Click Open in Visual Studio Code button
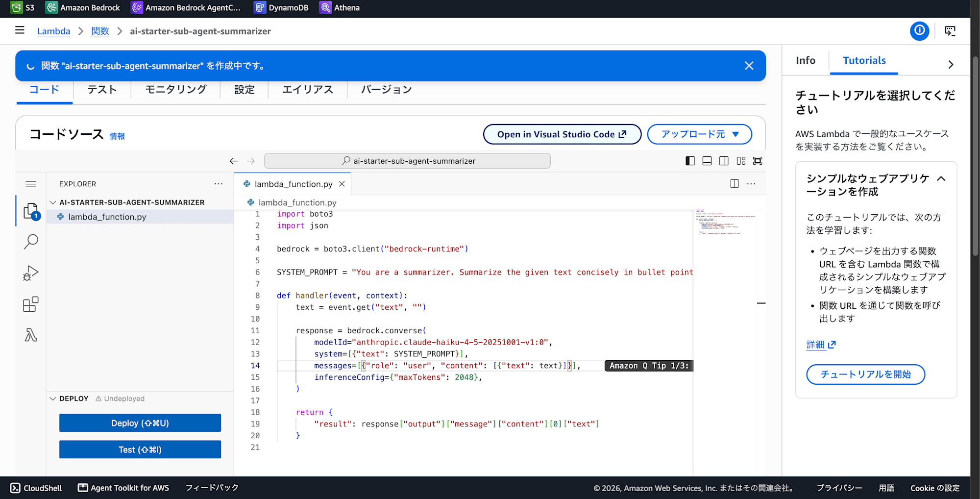The height and width of the screenshot is (499, 980). (x=562, y=134)
